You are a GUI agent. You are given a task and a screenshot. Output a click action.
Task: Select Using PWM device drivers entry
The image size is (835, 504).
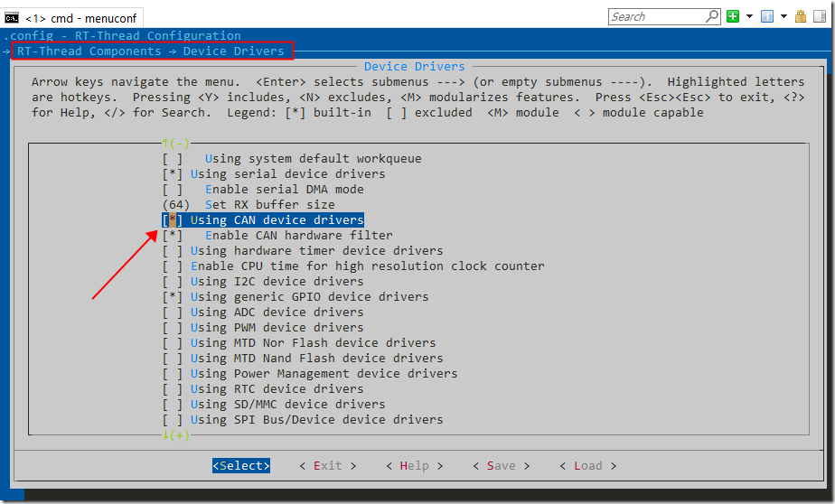click(x=277, y=327)
